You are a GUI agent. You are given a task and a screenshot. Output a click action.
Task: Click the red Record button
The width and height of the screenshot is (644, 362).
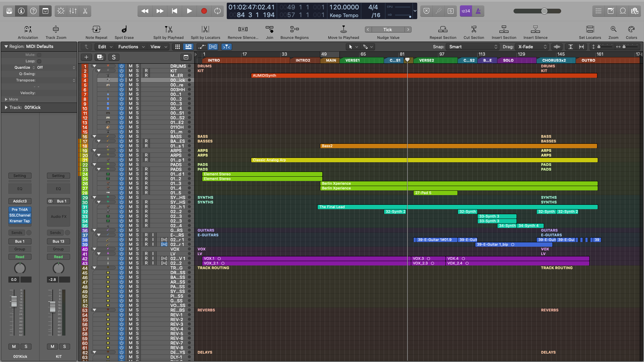[x=204, y=11]
